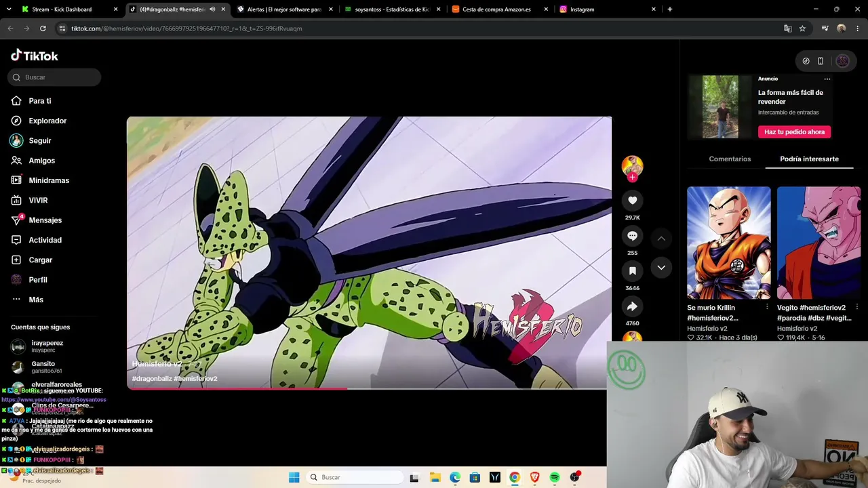Image resolution: width=868 pixels, height=488 pixels.
Task: Click the ad thumbnail image
Action: (720, 106)
